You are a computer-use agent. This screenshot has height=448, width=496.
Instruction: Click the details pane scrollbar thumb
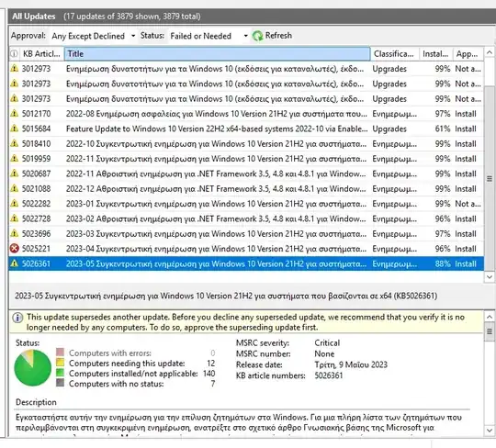pyautogui.click(x=489, y=331)
